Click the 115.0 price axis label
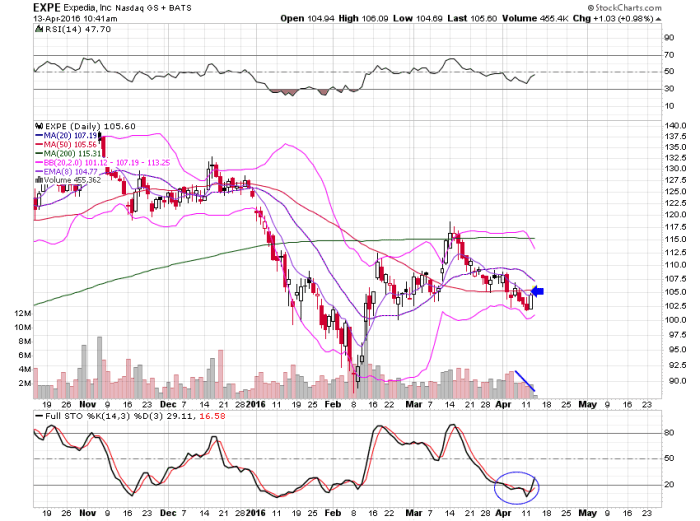The height and width of the screenshot is (521, 700). pyautogui.click(x=675, y=239)
